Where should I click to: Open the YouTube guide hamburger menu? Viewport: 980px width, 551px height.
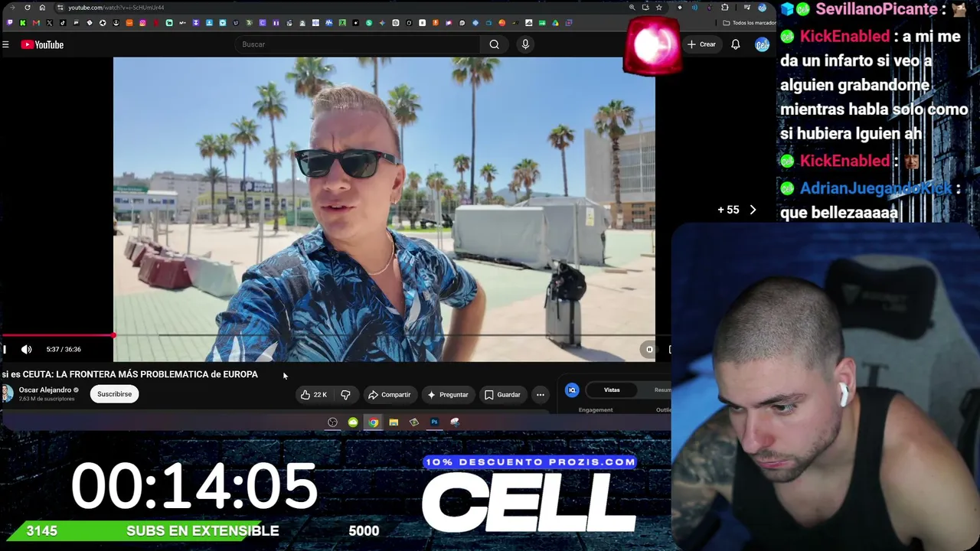coord(5,44)
